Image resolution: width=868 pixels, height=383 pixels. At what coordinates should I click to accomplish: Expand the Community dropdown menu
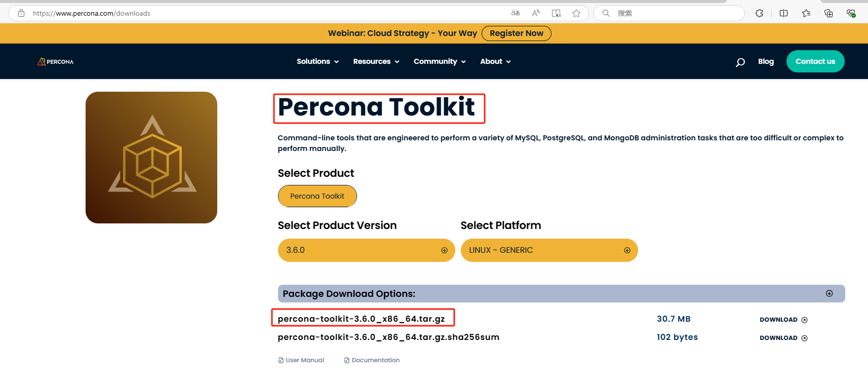tap(440, 61)
